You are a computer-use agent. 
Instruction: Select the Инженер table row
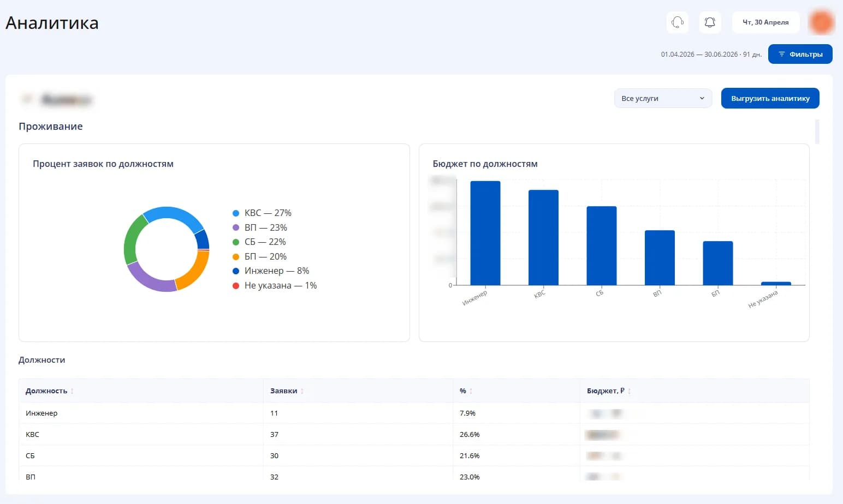coord(414,413)
